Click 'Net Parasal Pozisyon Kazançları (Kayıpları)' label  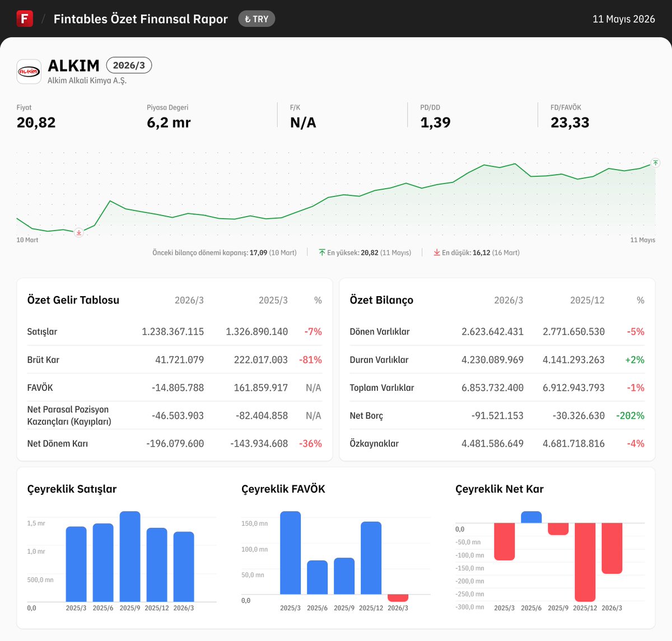[x=69, y=415]
